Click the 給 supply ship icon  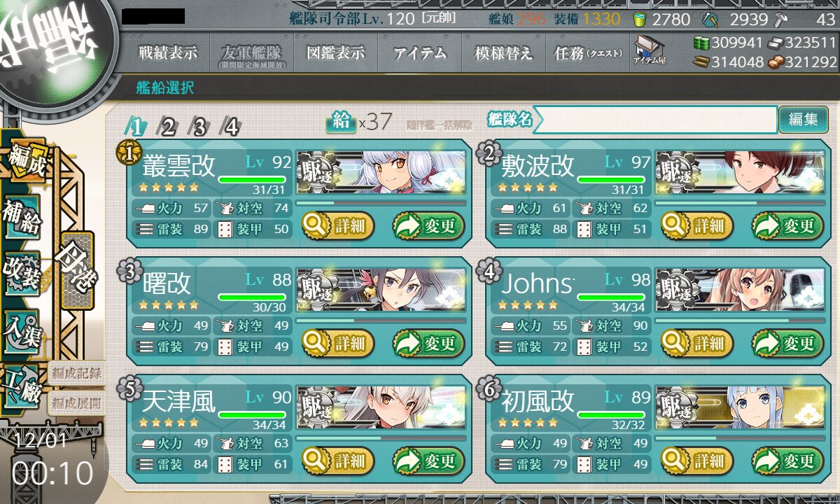coord(341,122)
